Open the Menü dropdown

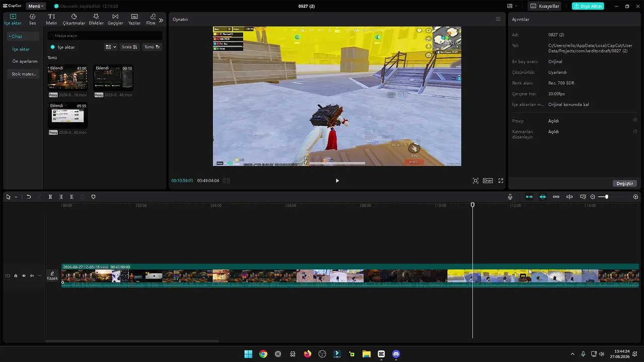coord(36,6)
